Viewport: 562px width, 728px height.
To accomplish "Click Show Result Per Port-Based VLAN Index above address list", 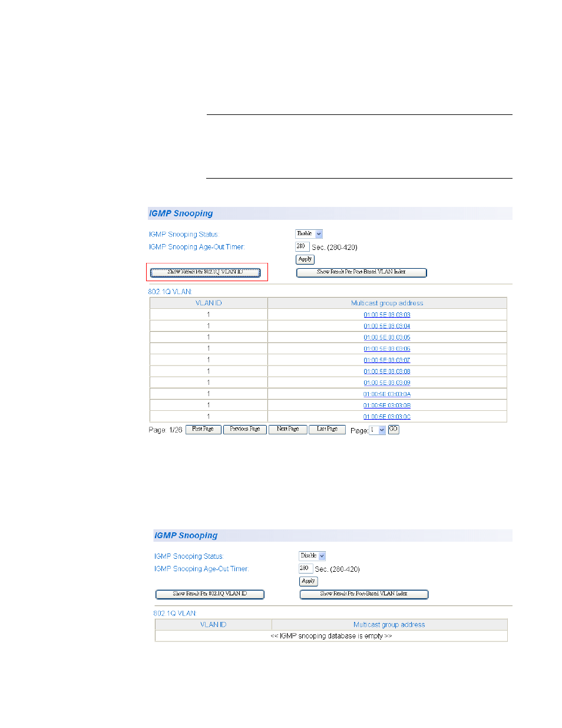I will [x=362, y=272].
